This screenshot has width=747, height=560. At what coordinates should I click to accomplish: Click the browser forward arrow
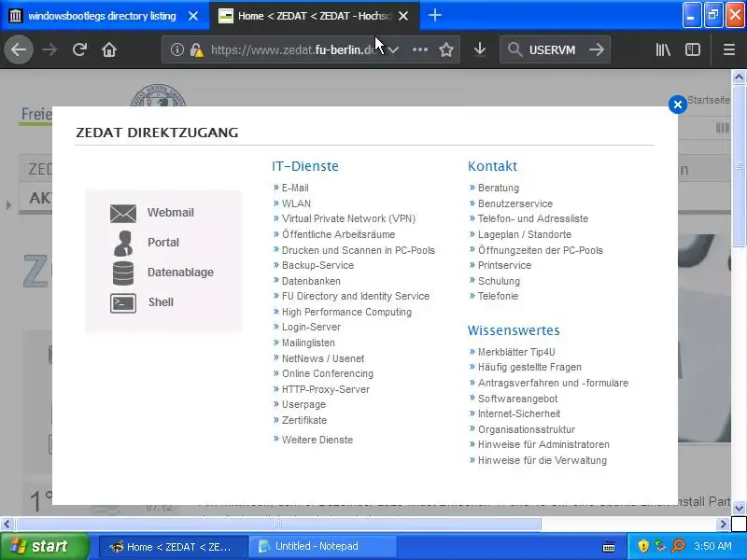tap(49, 49)
